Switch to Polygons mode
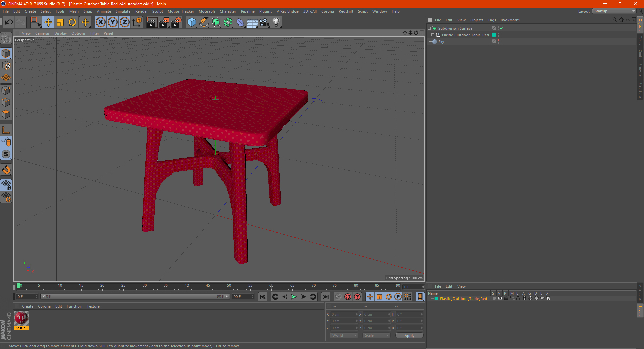 (x=6, y=114)
